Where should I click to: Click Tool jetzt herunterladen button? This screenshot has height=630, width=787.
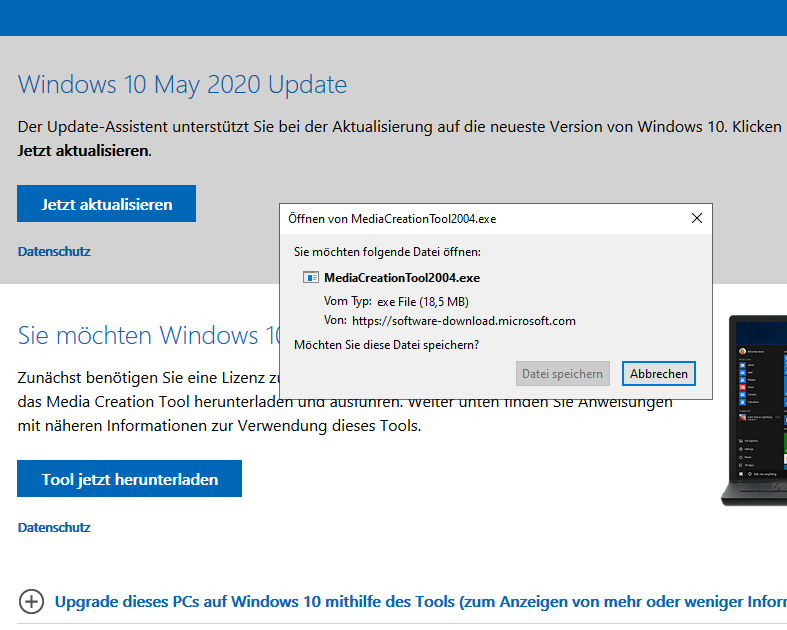coord(129,478)
